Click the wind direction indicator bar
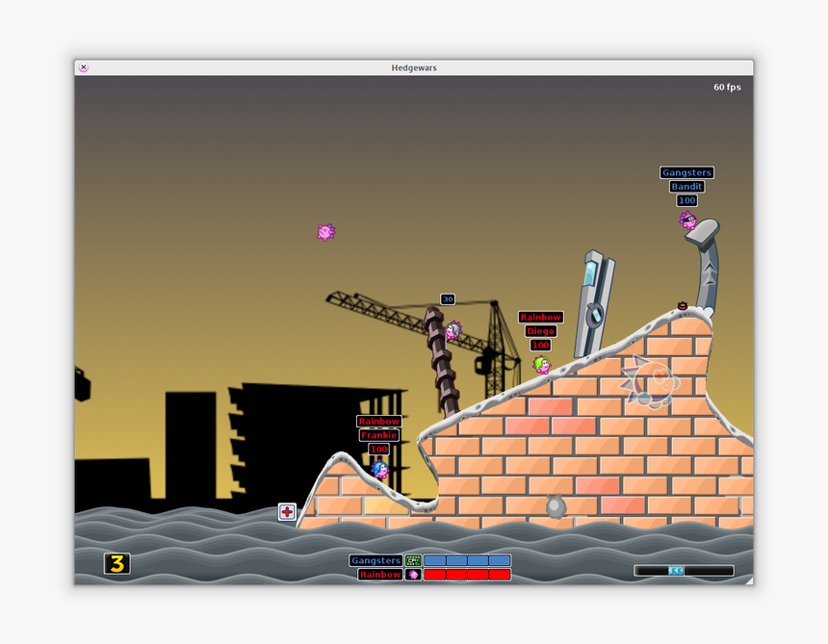 pos(684,571)
